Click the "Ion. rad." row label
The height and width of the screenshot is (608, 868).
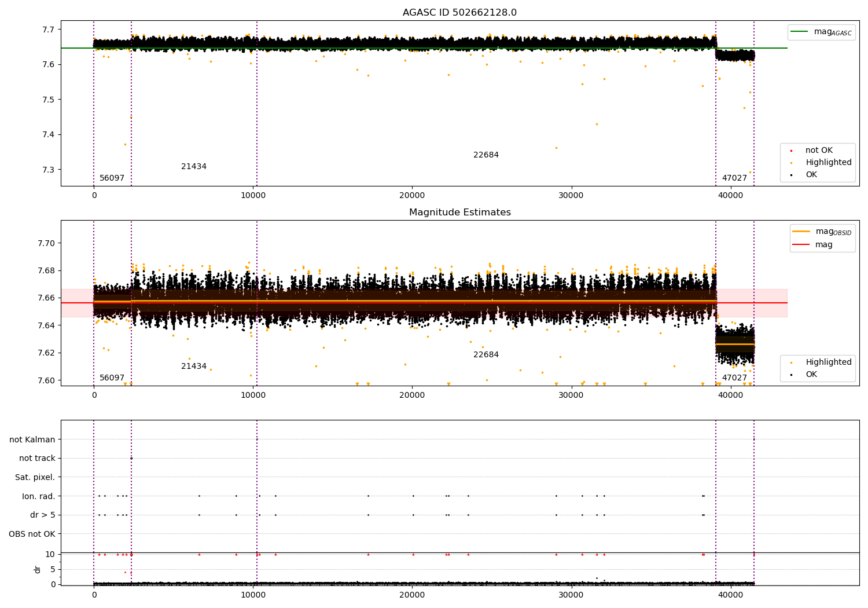[x=39, y=496]
